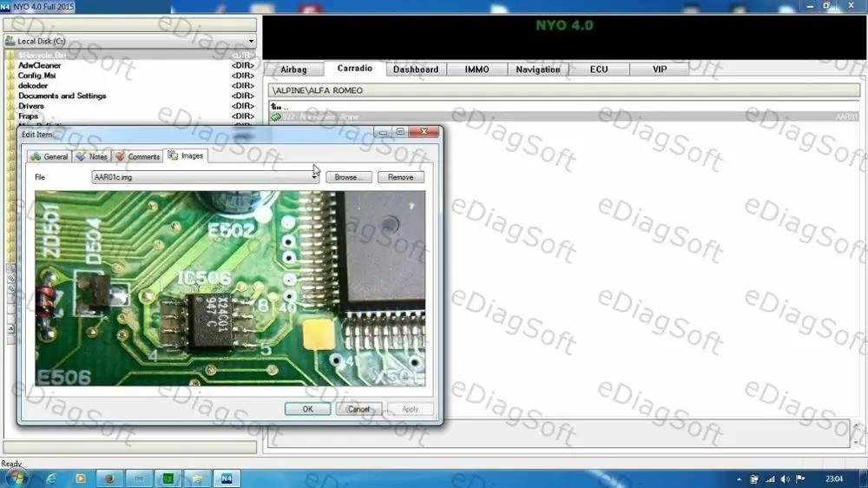Open the General tab in Edit Item
The image size is (868, 488).
[x=49, y=157]
